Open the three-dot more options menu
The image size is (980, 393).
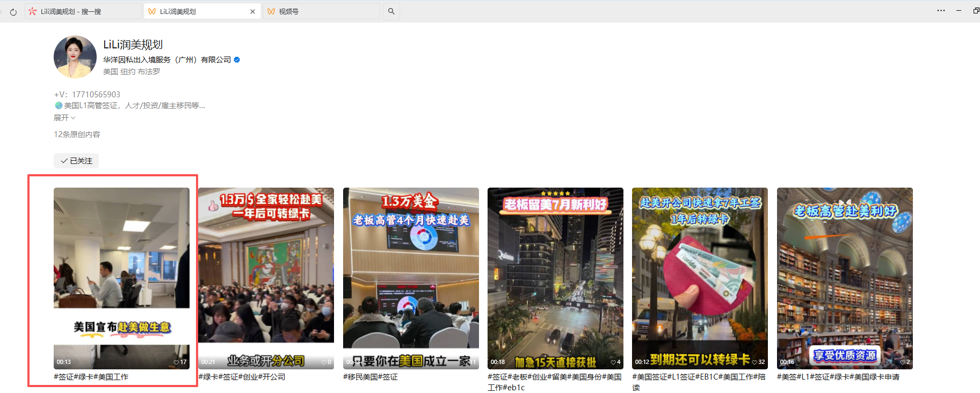(941, 11)
